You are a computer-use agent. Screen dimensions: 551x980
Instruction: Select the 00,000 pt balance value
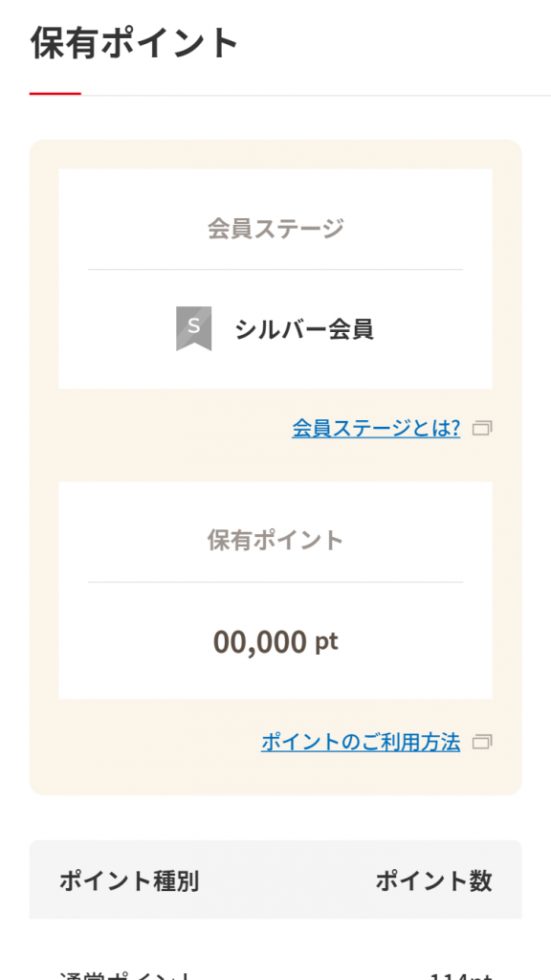point(275,641)
